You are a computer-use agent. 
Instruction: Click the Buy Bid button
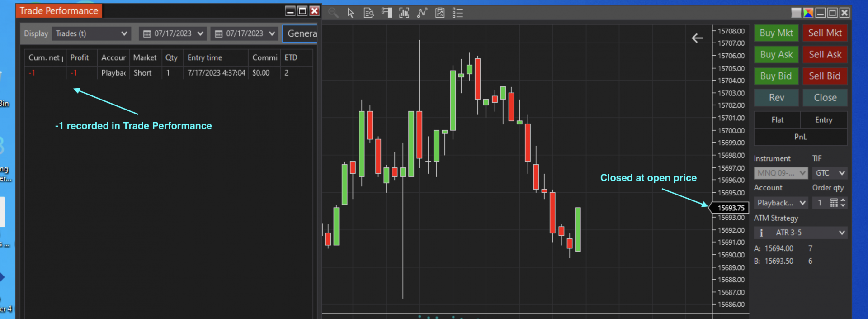coord(776,76)
